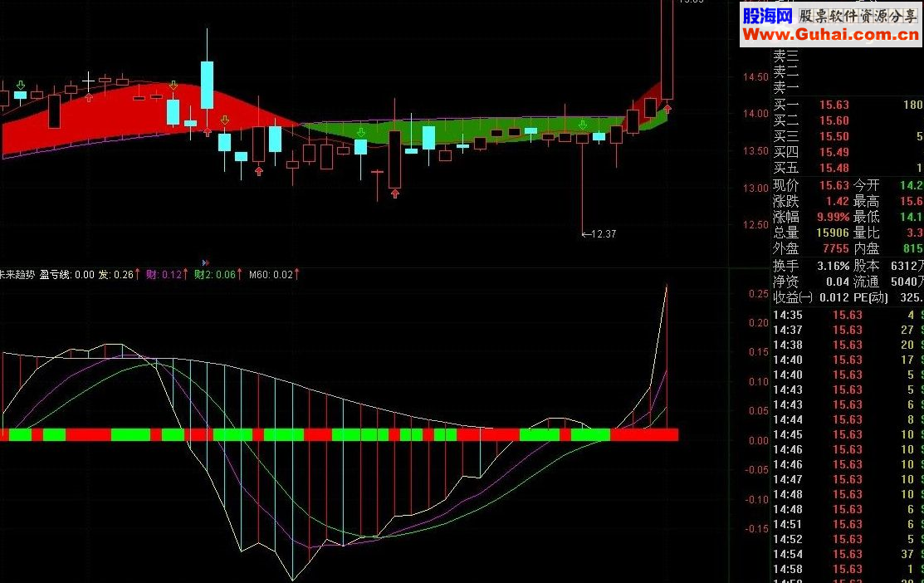The height and width of the screenshot is (583, 924).
Task: Select the 盈亏线: 0.00 indicator value
Action: point(66,275)
